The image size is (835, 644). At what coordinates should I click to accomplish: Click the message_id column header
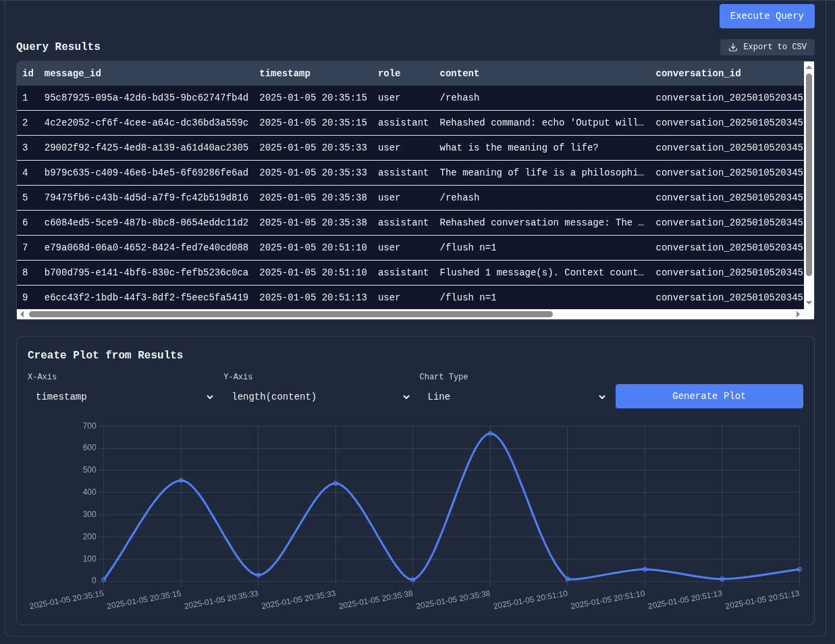point(73,74)
